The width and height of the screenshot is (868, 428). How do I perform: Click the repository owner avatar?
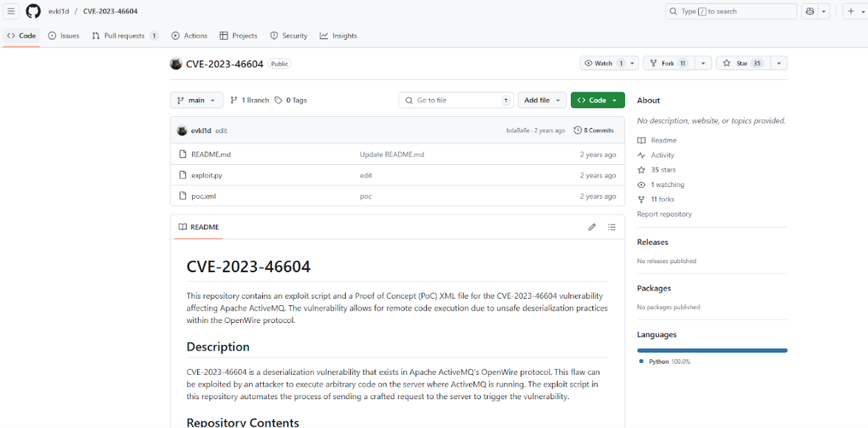point(176,64)
